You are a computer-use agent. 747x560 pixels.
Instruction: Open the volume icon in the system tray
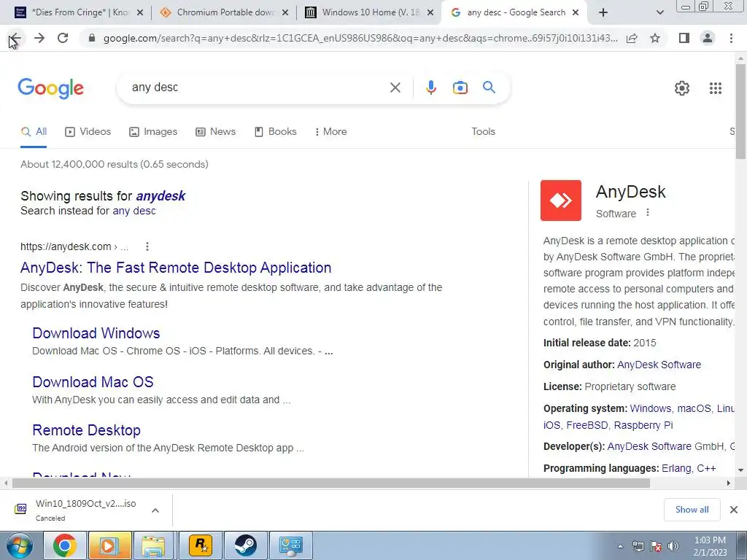pyautogui.click(x=673, y=546)
